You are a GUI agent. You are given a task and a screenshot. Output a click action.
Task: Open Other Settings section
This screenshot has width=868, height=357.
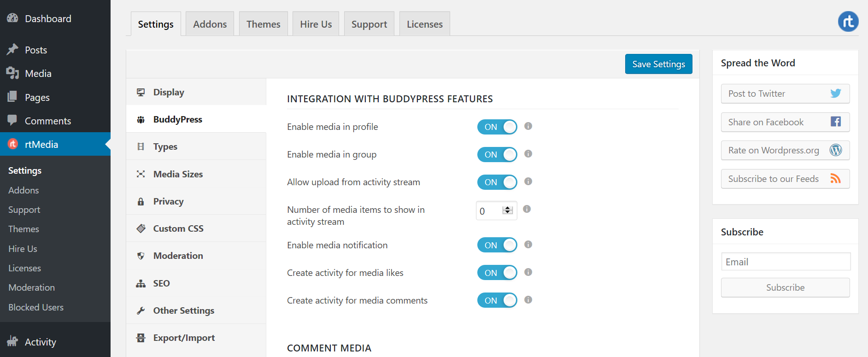coord(196,310)
